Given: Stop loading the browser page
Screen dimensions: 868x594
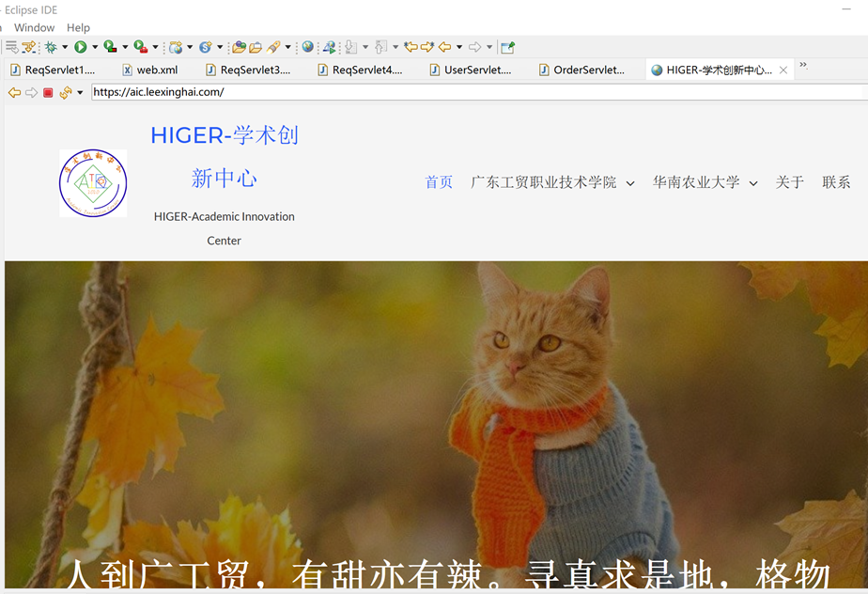Looking at the screenshot, I should coord(48,92).
